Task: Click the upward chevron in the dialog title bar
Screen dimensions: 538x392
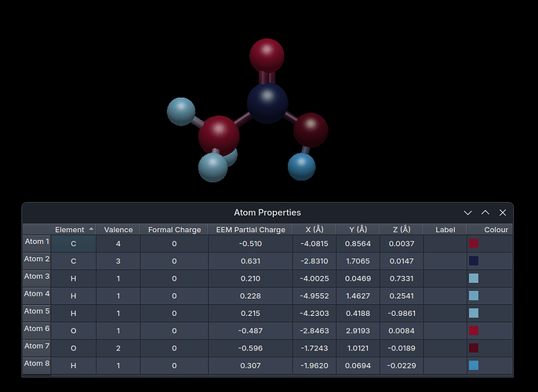Action: coord(485,212)
